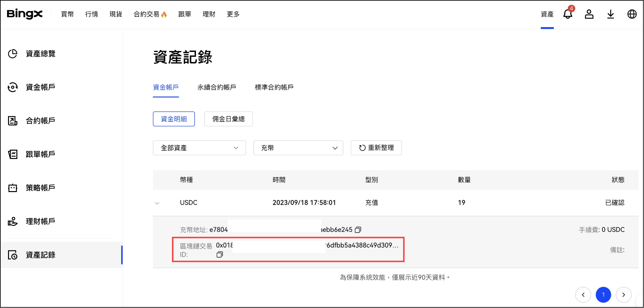644x308 pixels.
Task: Go to the next page arrow
Action: [623, 295]
